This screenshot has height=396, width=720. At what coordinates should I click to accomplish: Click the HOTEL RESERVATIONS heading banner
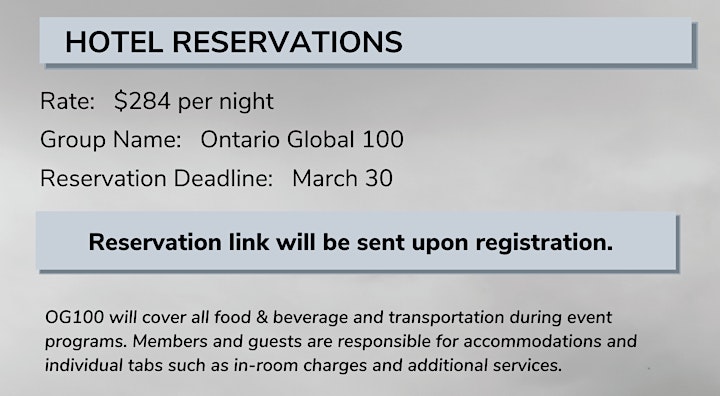tap(366, 40)
